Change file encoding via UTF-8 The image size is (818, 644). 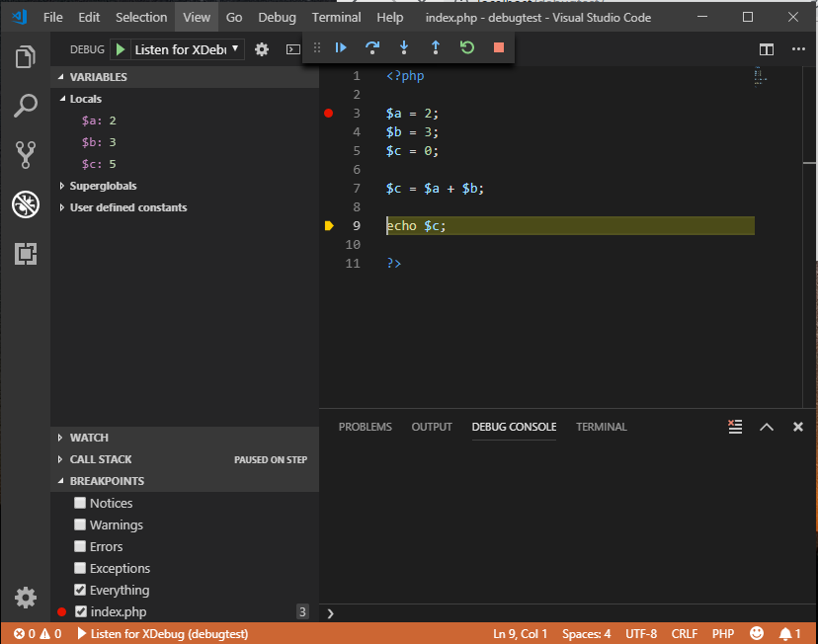641,633
